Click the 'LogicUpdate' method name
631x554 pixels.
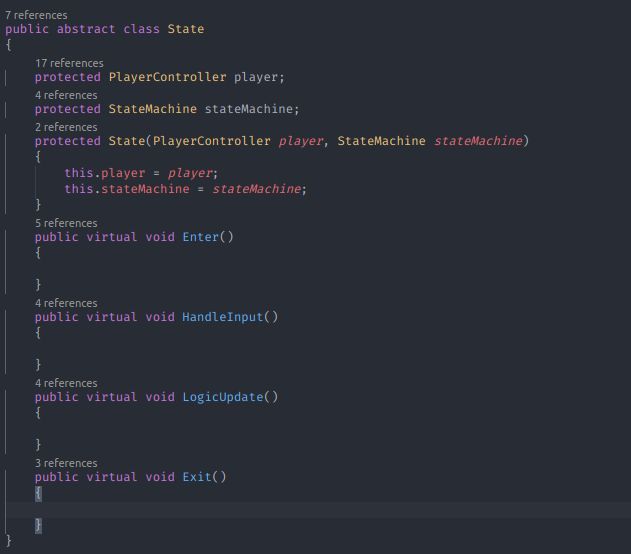pos(223,397)
